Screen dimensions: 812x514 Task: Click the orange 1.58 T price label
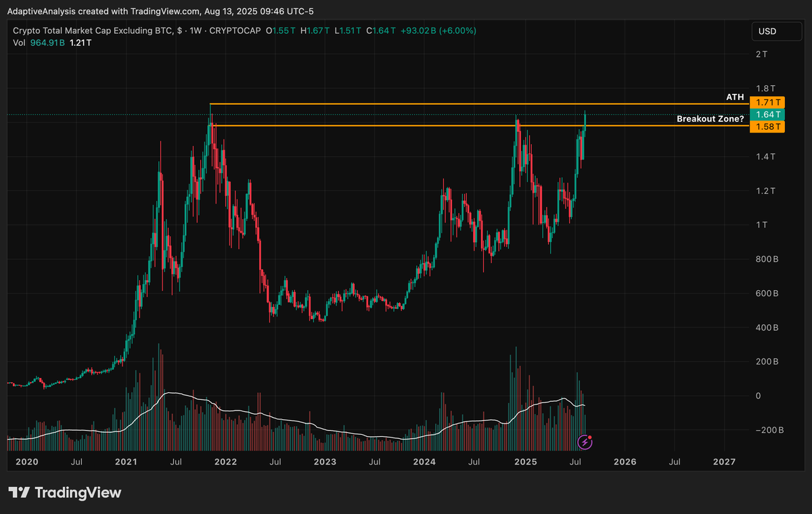767,126
